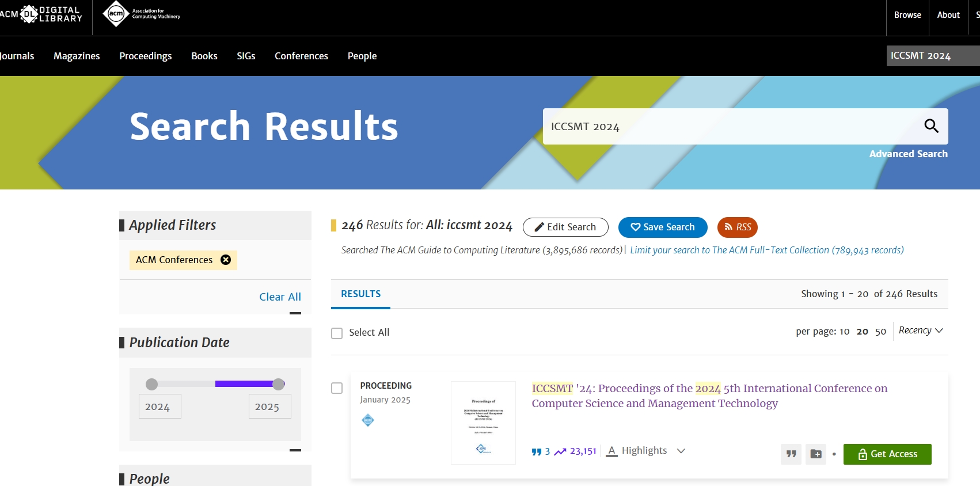Click the quick search field in the nav bar
The width and height of the screenshot is (980, 486).
933,56
